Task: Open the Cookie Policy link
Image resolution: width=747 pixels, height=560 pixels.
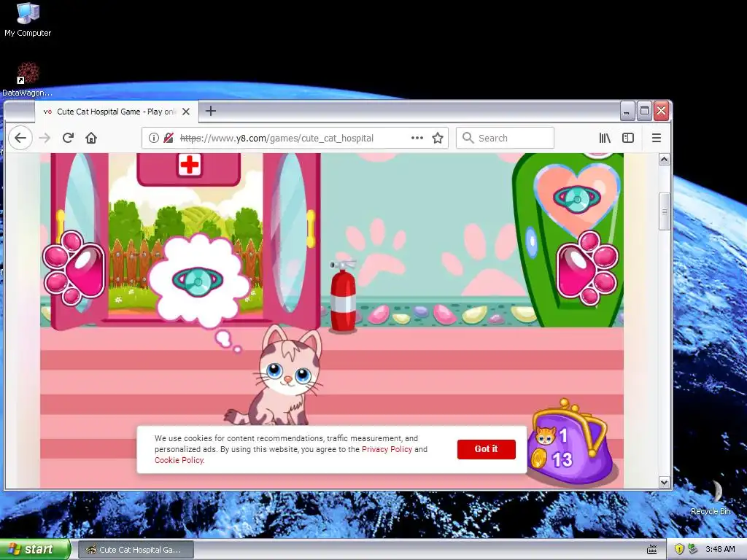Action: pos(179,460)
